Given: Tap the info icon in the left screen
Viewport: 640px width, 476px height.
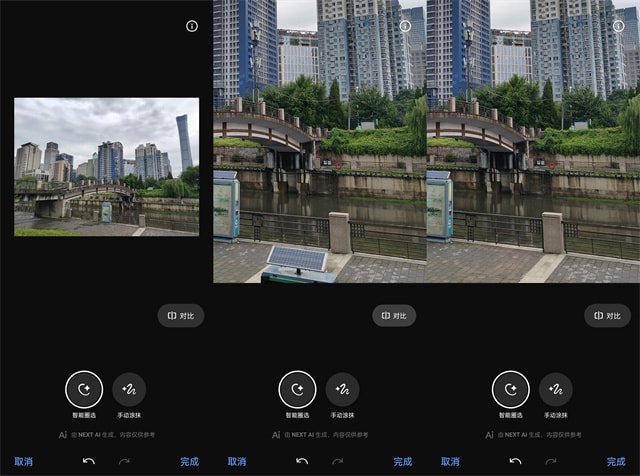Looking at the screenshot, I should pyautogui.click(x=192, y=26).
